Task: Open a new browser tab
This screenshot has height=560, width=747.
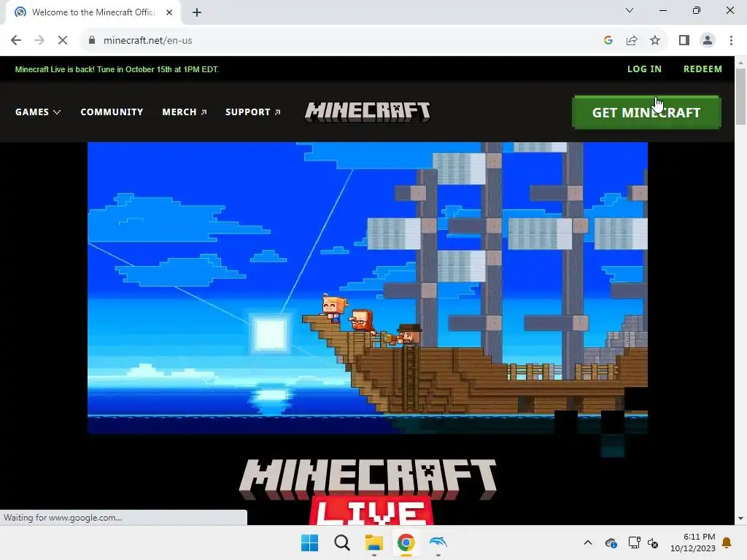Action: tap(197, 12)
